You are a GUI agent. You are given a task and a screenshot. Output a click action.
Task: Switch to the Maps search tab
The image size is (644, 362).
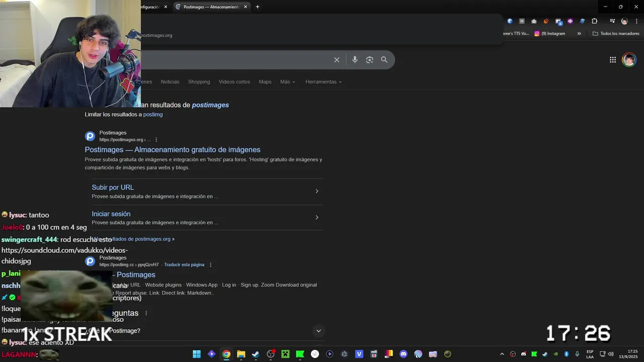coord(265,82)
